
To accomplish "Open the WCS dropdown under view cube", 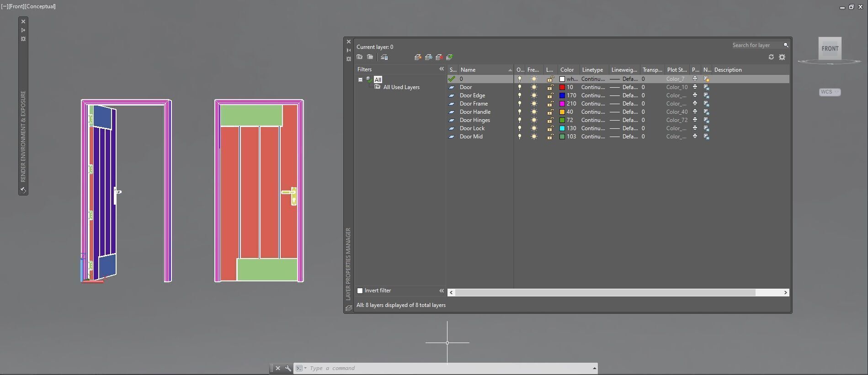I will [830, 92].
